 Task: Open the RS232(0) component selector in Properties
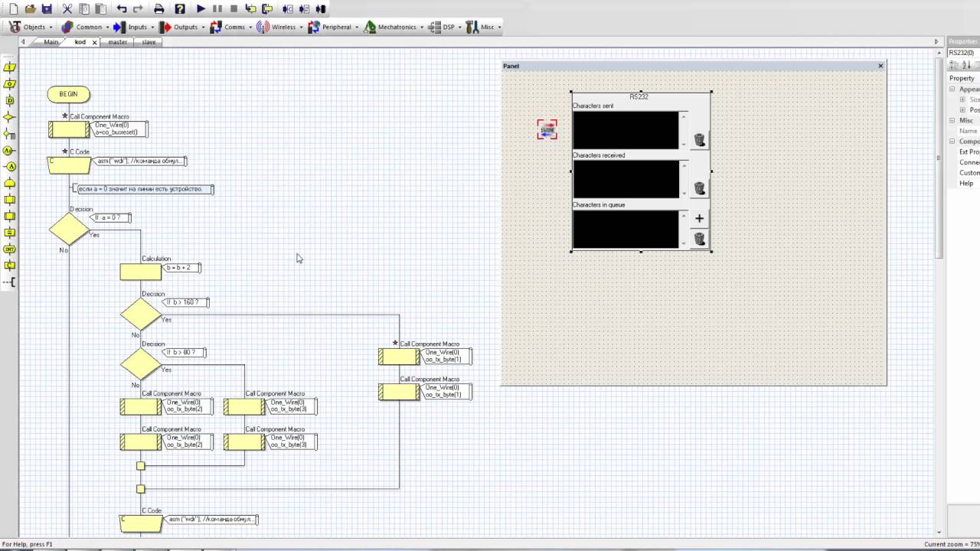963,53
